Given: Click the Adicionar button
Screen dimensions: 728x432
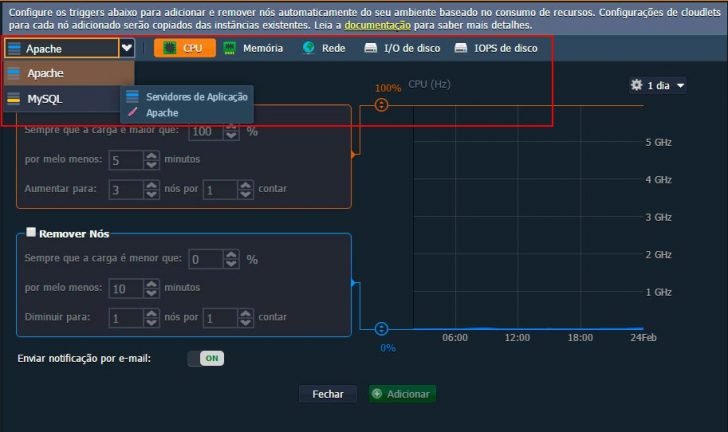Looking at the screenshot, I should tap(402, 394).
